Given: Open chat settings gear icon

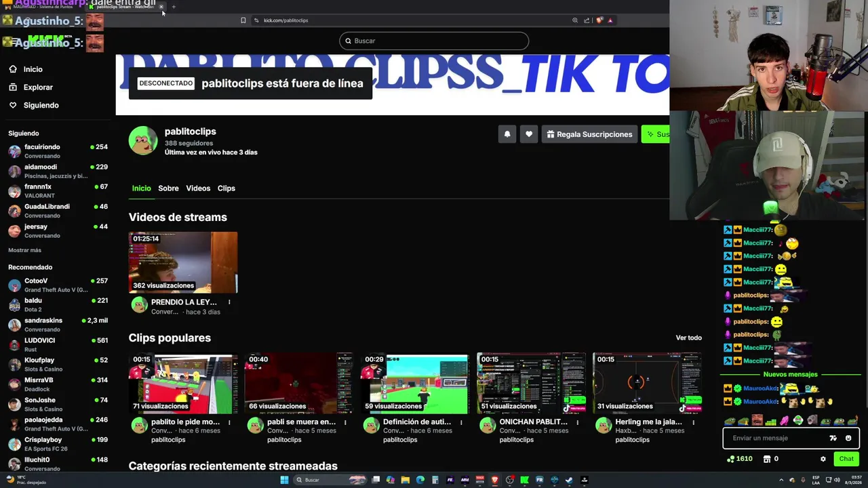Looking at the screenshot, I should pyautogui.click(x=823, y=459).
